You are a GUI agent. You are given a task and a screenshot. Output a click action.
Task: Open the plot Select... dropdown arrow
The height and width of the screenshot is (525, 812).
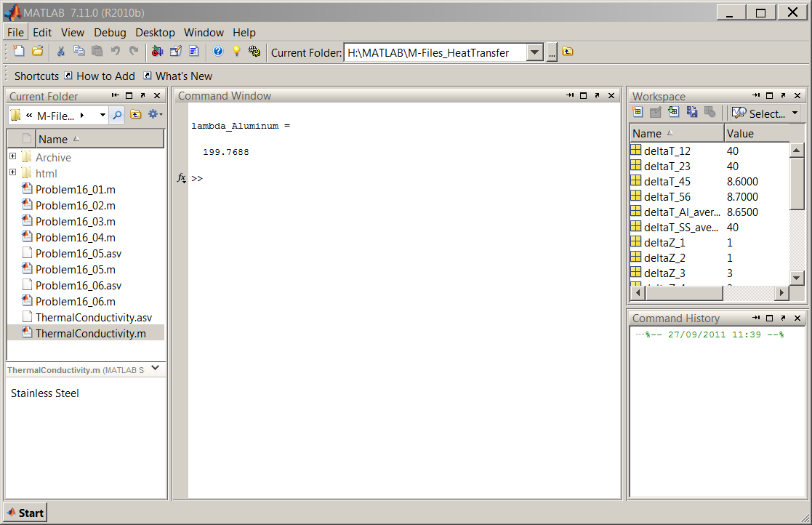(x=795, y=113)
